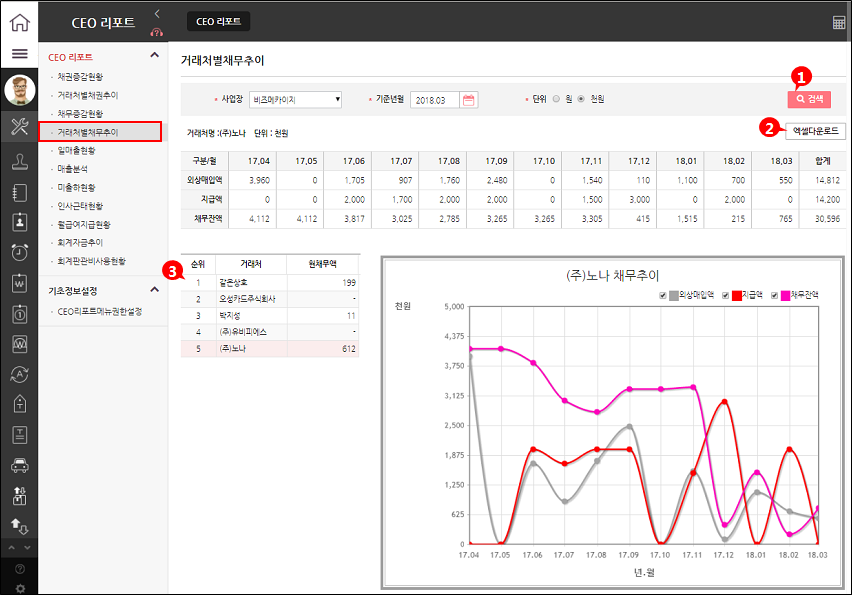Select the 박지성 row in the ranking table

[x=269, y=315]
